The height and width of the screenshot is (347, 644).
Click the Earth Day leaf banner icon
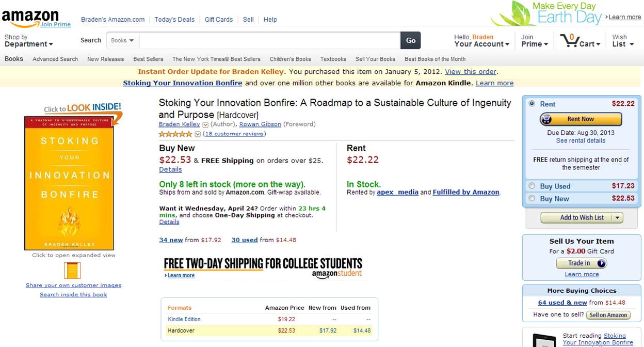coord(511,14)
